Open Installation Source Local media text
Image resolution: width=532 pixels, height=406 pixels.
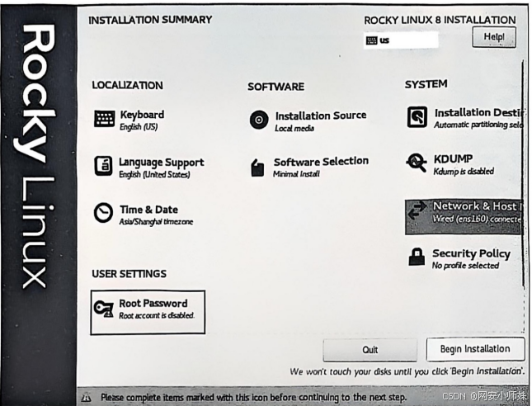(294, 129)
